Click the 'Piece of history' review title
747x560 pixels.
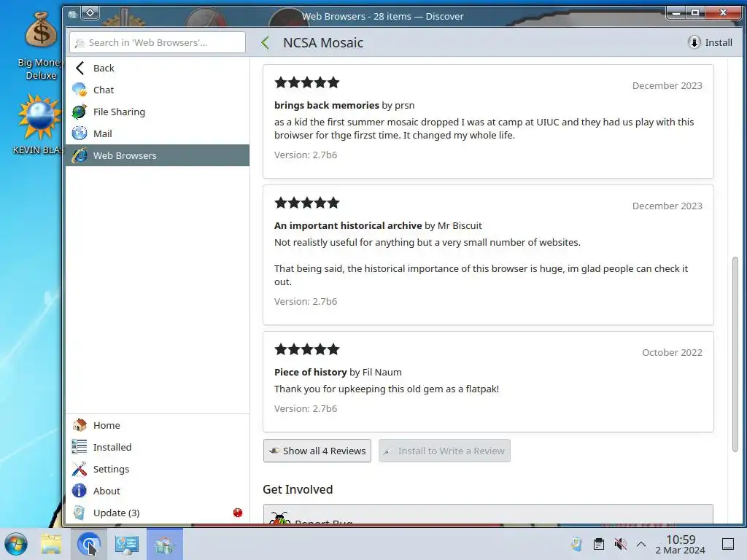[310, 372]
